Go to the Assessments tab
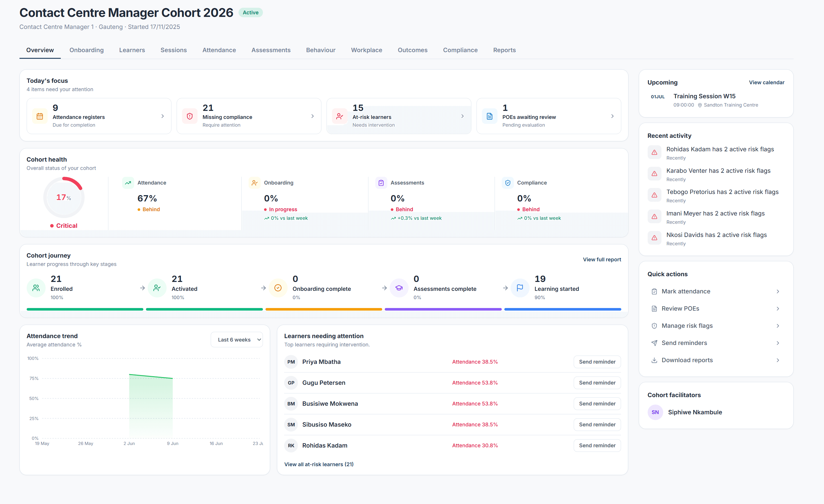The width and height of the screenshot is (824, 504). (x=271, y=50)
